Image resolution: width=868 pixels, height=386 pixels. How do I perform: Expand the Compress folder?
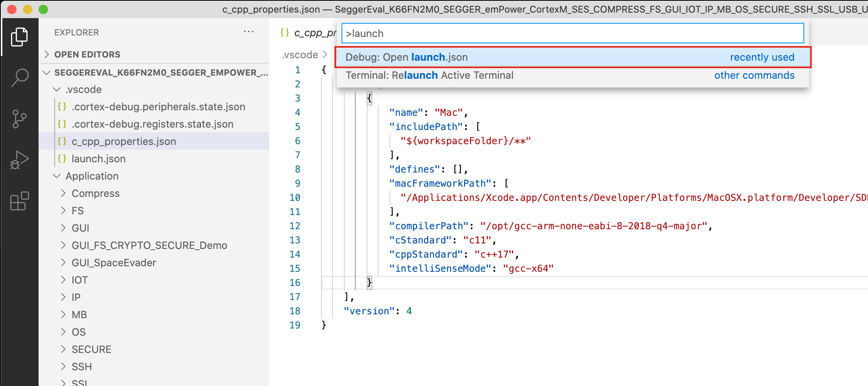(x=95, y=193)
